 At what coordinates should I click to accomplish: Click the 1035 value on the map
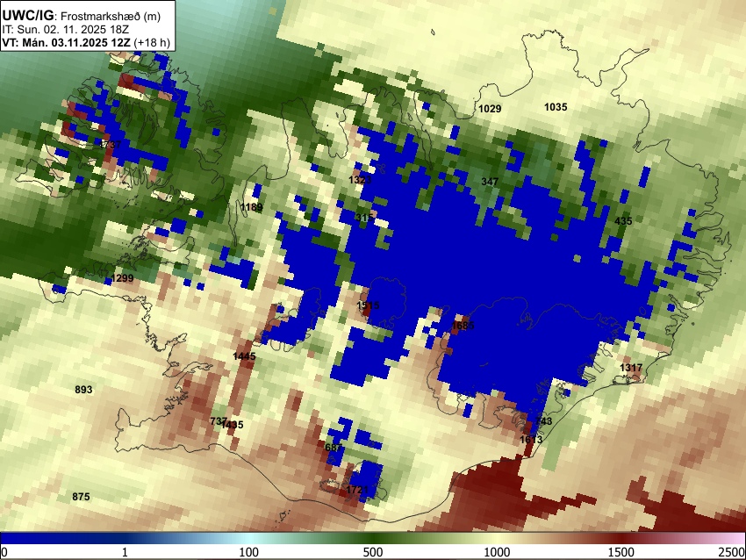coord(556,107)
